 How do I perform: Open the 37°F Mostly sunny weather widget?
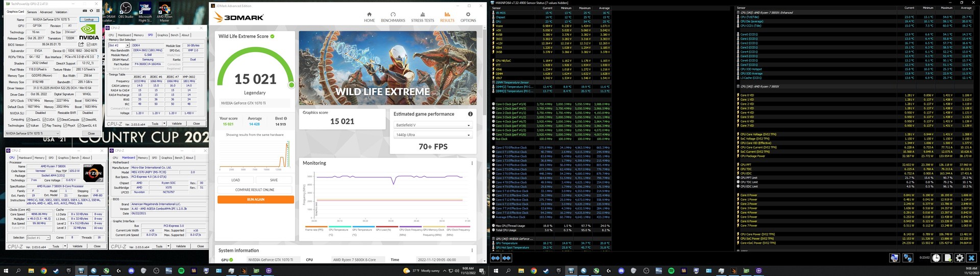(x=421, y=271)
